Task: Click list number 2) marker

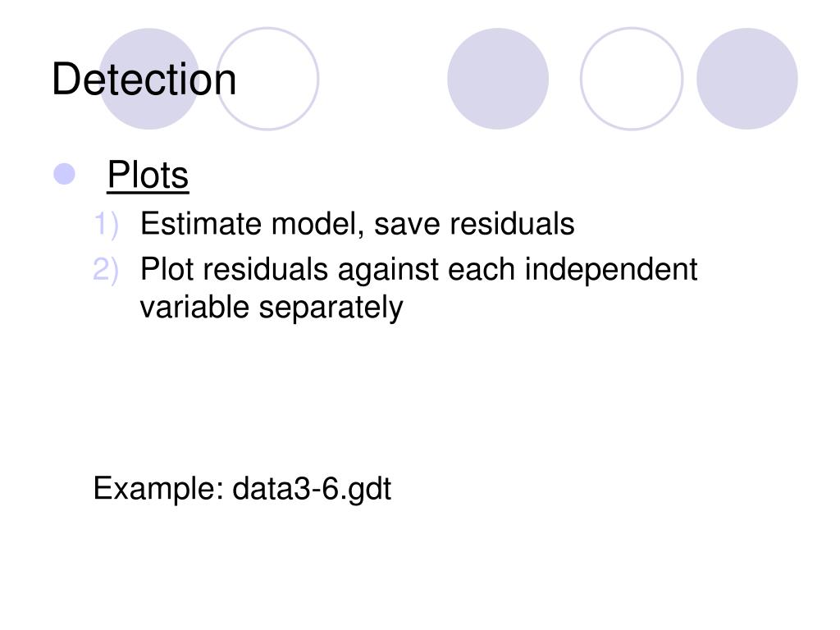Action: pyautogui.click(x=106, y=269)
